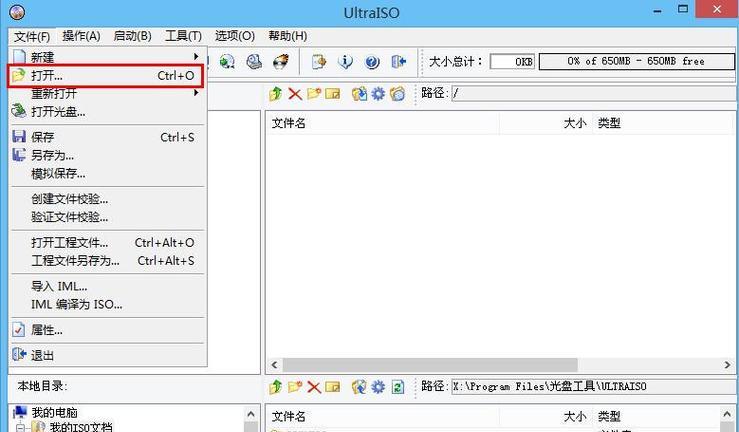Choose 属性... menu entry

pyautogui.click(x=107, y=330)
